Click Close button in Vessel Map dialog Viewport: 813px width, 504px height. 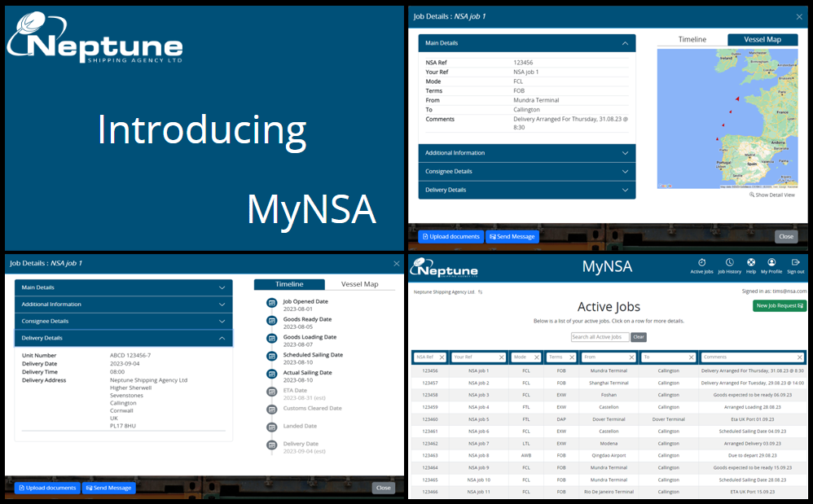click(786, 237)
